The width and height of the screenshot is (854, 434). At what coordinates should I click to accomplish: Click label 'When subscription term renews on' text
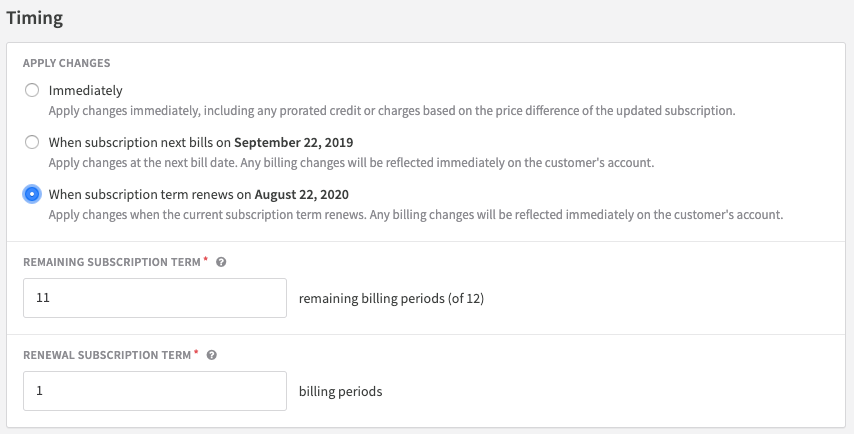[x=150, y=195]
